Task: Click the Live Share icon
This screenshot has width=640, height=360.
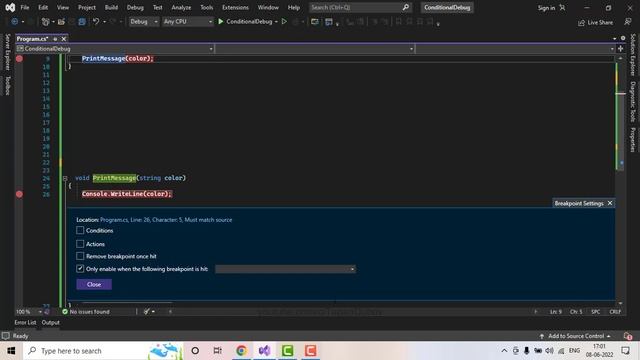Action: pyautogui.click(x=582, y=23)
